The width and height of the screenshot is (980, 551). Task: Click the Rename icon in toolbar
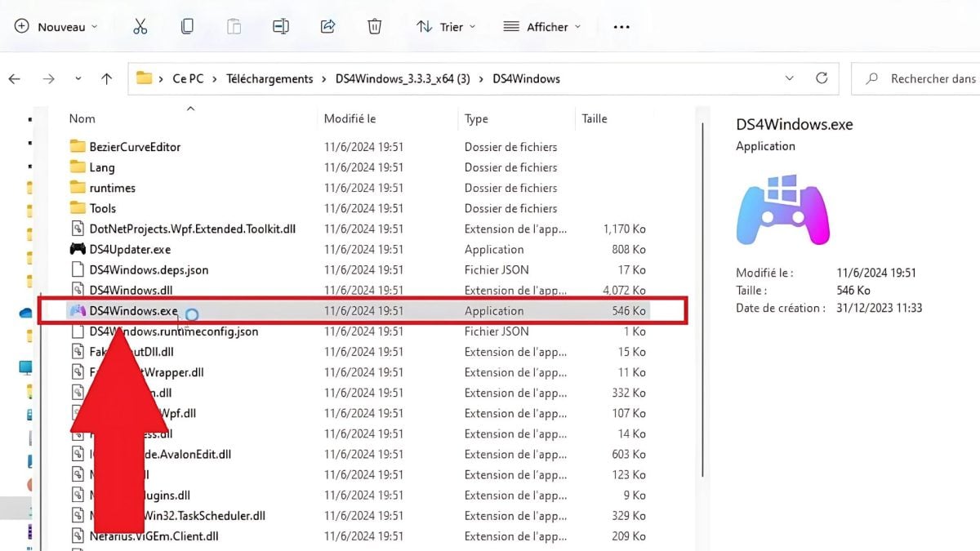281,27
